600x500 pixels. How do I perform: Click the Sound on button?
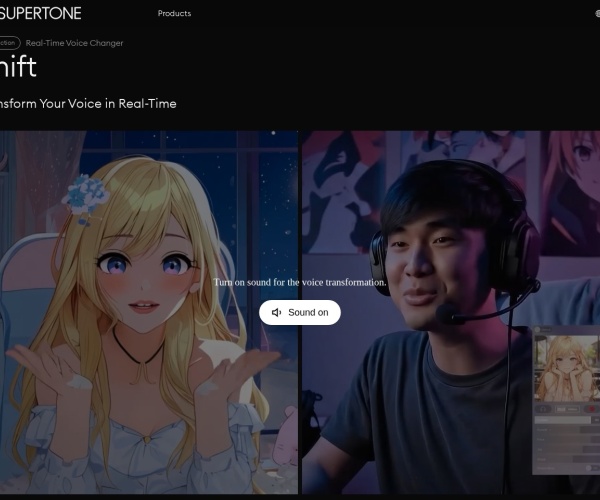pos(300,313)
